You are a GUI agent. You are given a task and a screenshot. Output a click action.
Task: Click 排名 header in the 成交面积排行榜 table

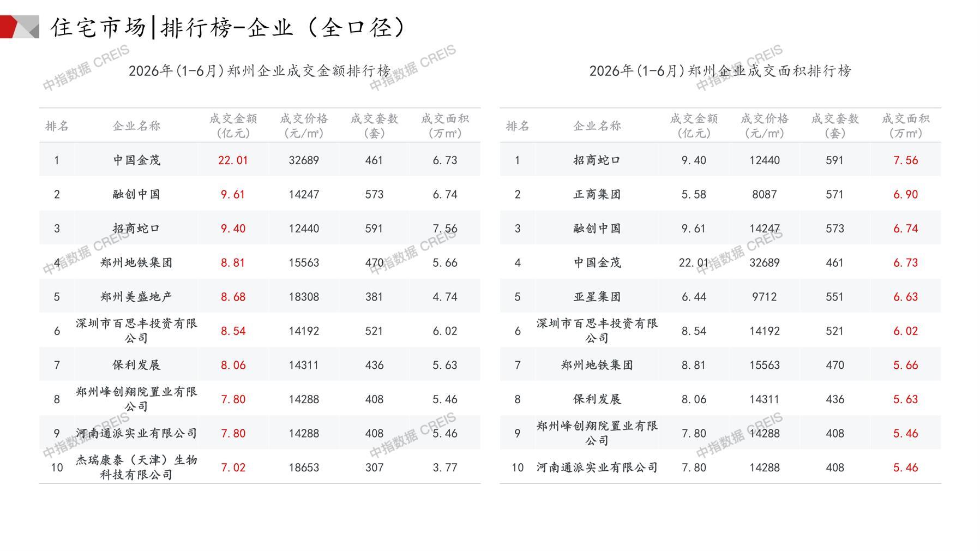518,126
